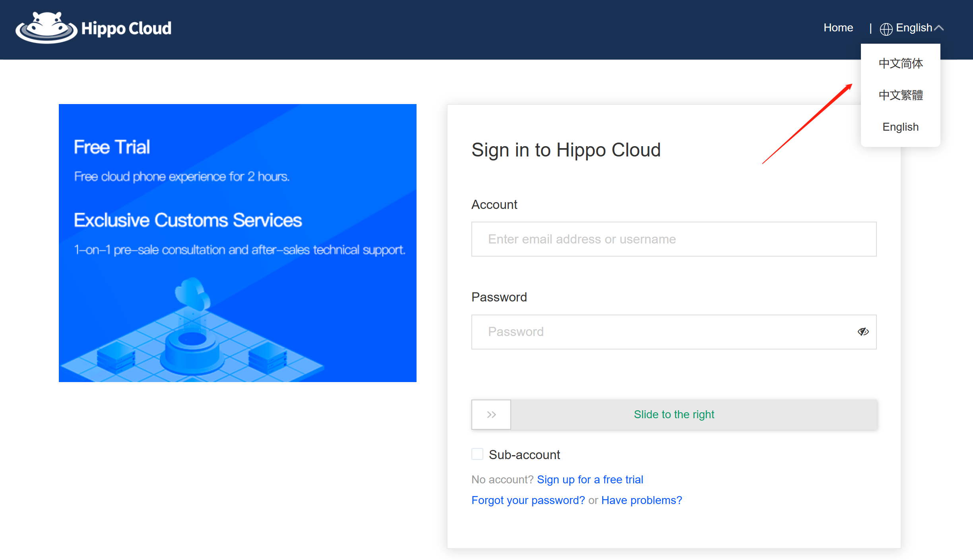
Task: Choose English from language list
Action: (900, 127)
